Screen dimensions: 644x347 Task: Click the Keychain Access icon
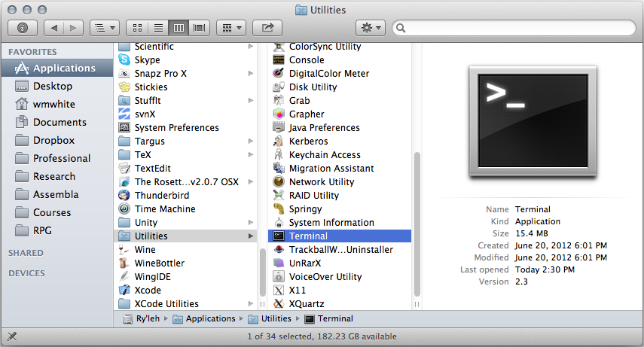279,155
